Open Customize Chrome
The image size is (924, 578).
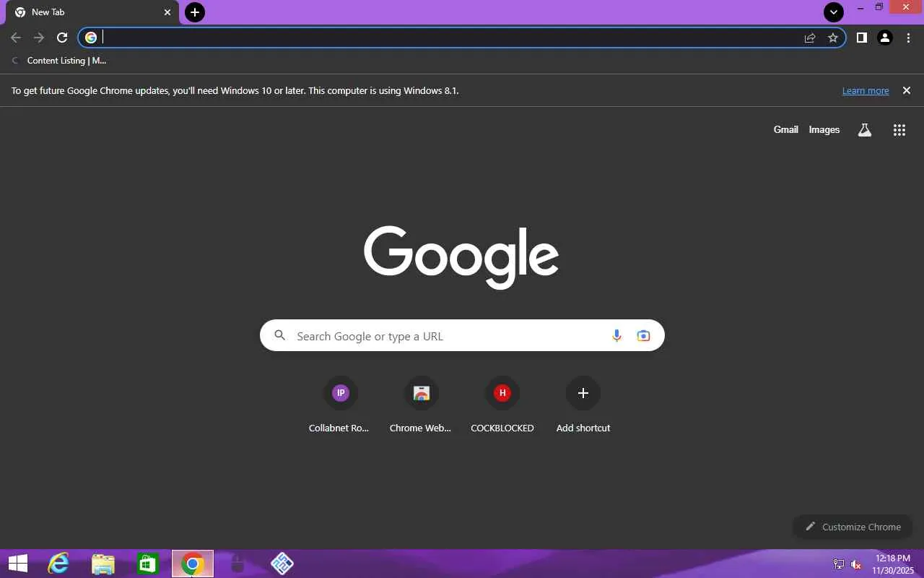[x=853, y=527]
